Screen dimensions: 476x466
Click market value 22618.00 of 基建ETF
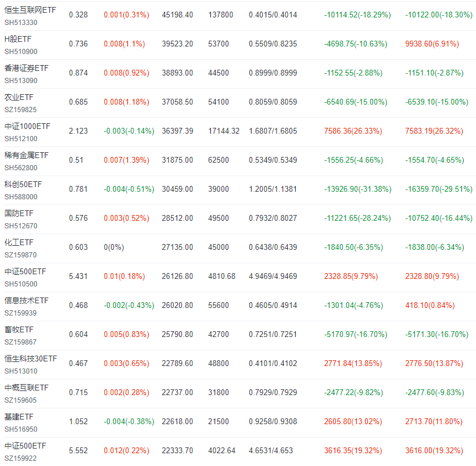click(177, 422)
